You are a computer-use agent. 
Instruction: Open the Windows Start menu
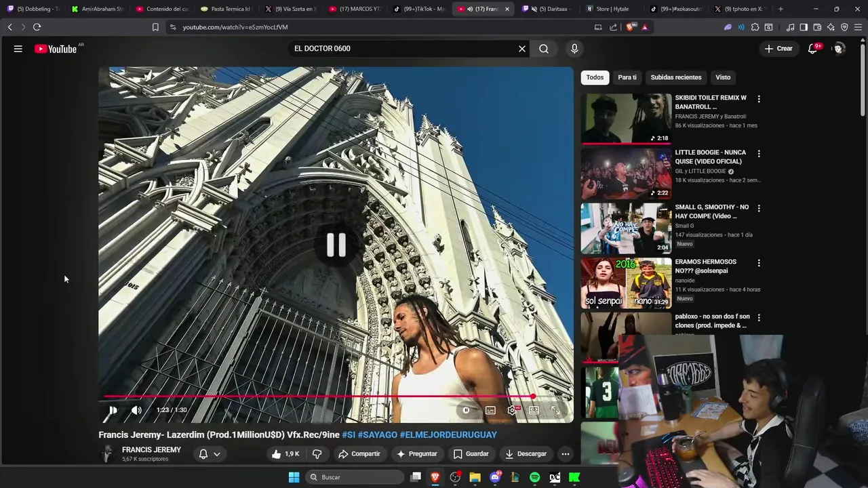(294, 477)
